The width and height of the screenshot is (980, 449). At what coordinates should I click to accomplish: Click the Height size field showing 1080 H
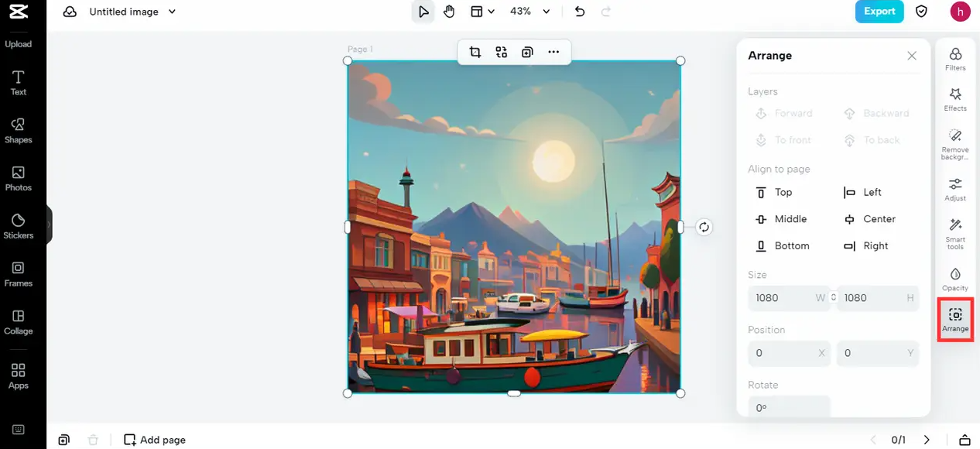878,298
